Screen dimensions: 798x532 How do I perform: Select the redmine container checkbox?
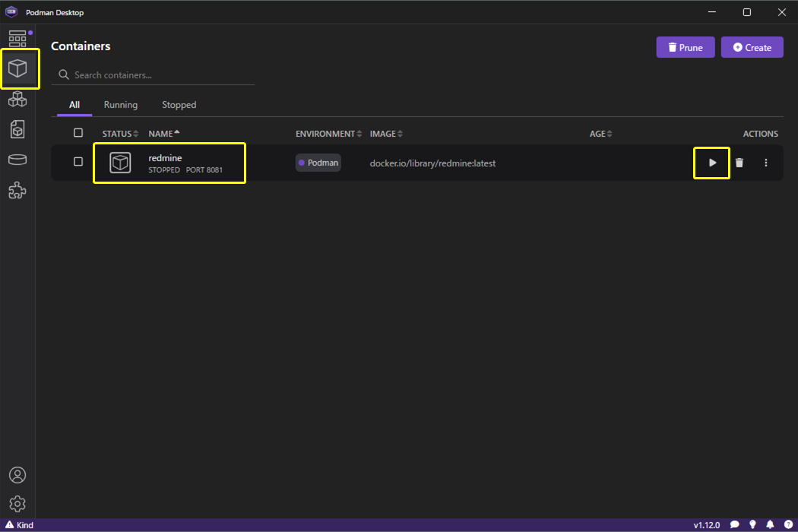pos(78,162)
